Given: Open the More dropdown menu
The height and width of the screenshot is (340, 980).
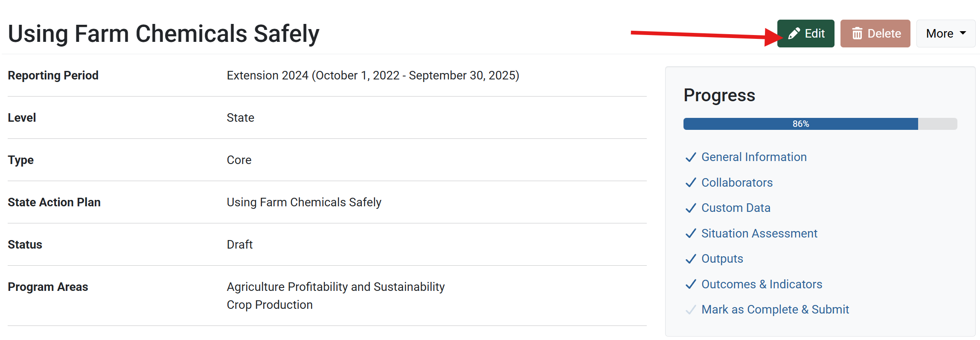Looking at the screenshot, I should [x=945, y=34].
